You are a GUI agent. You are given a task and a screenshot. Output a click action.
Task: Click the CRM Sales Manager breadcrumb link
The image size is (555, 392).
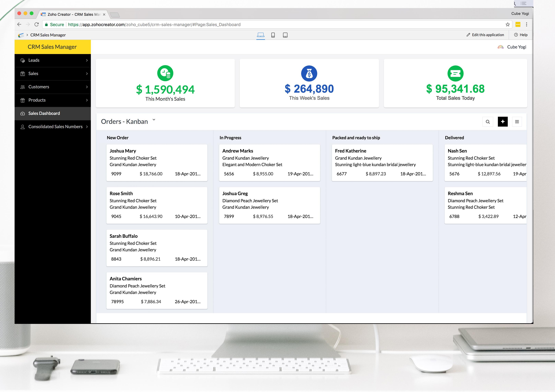(48, 35)
